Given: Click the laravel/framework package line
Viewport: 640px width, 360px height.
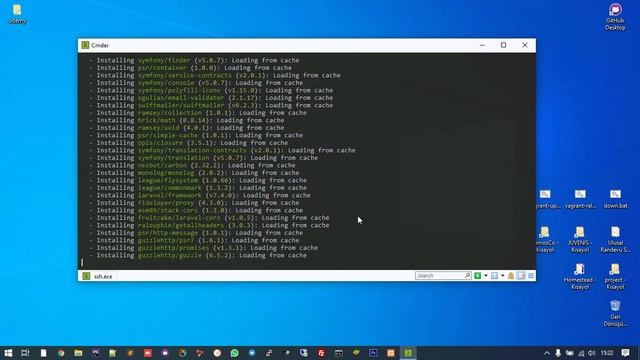Looking at the screenshot, I should pyautogui.click(x=200, y=196).
